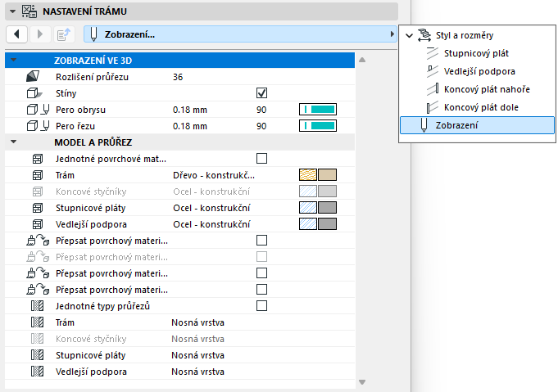This screenshot has width=558, height=392.
Task: Click Trám cross-section type hatch icon
Action: [x=37, y=322]
